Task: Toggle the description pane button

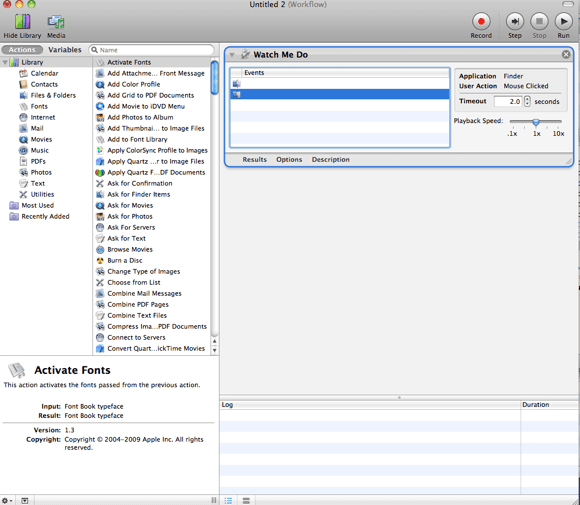Action: 24,501
